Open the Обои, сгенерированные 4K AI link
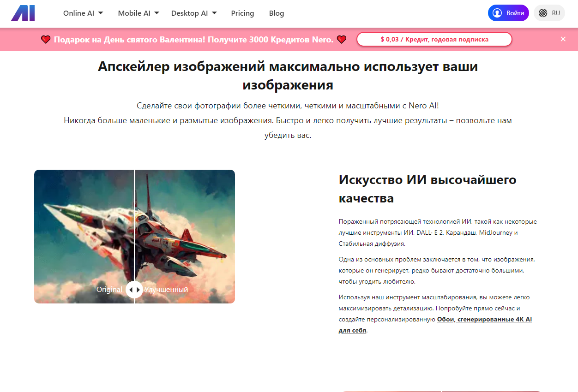 tap(435, 325)
